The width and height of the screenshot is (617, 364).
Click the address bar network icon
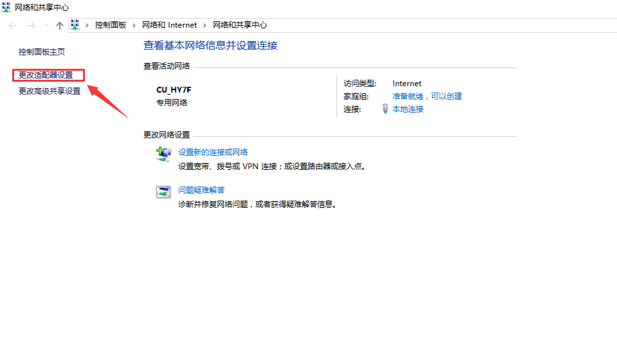point(75,25)
